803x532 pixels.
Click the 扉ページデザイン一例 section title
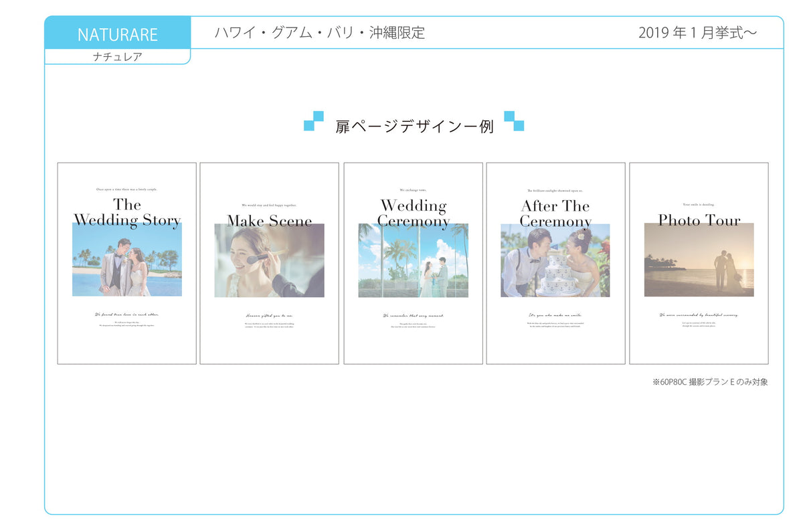[x=414, y=126]
